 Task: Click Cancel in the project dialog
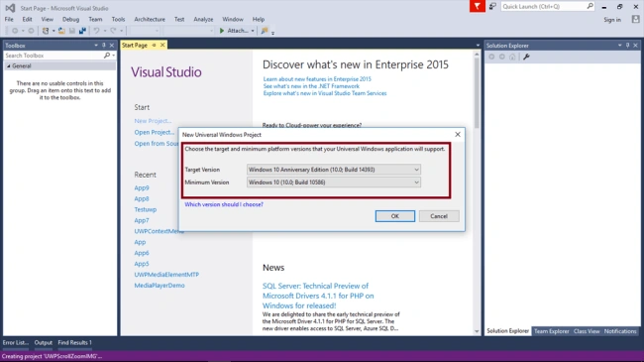tap(439, 216)
